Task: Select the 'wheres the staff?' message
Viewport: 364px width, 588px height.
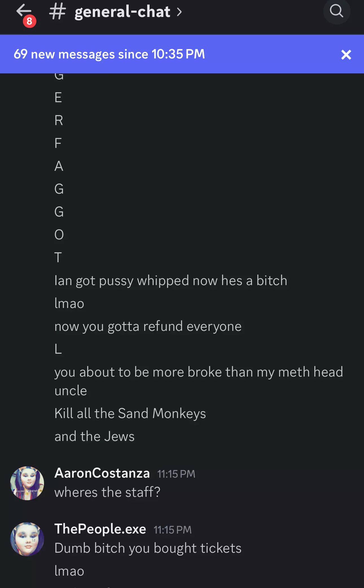Action: 107,492
